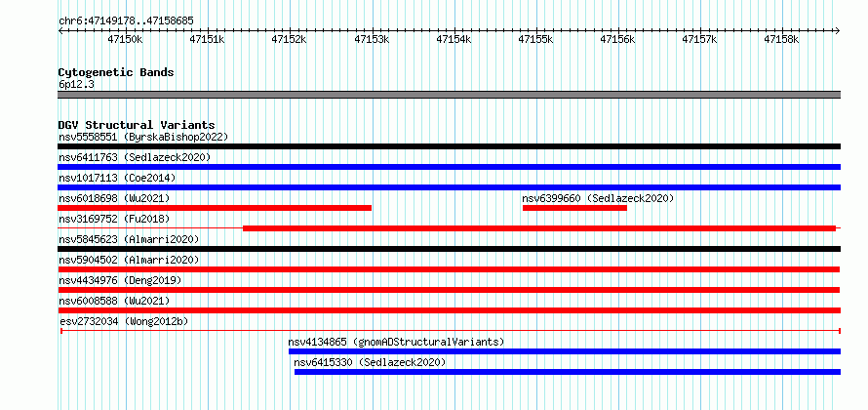
Task: Click the nsv5558551 (ByrskaBishop2022) variant label
Action: pyautogui.click(x=143, y=137)
